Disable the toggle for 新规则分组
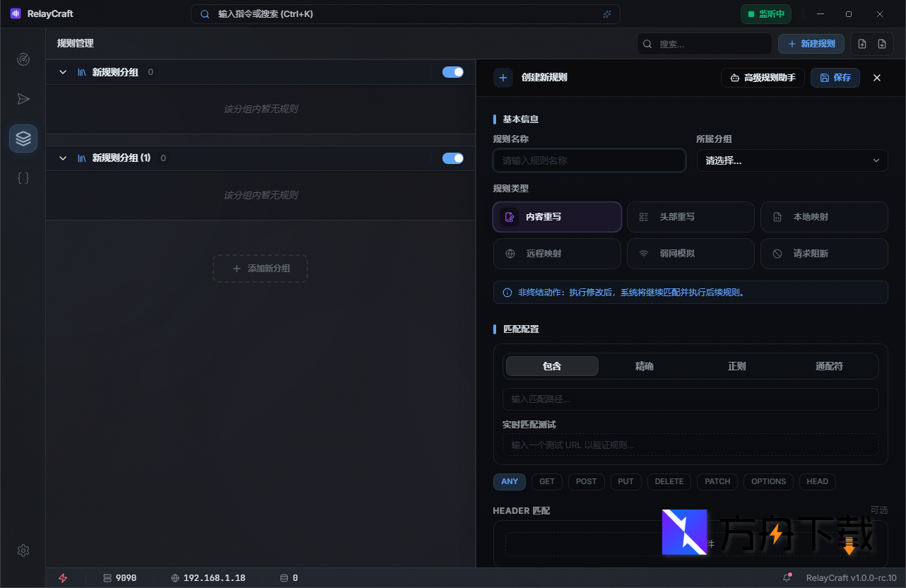This screenshot has width=906, height=588. click(453, 71)
